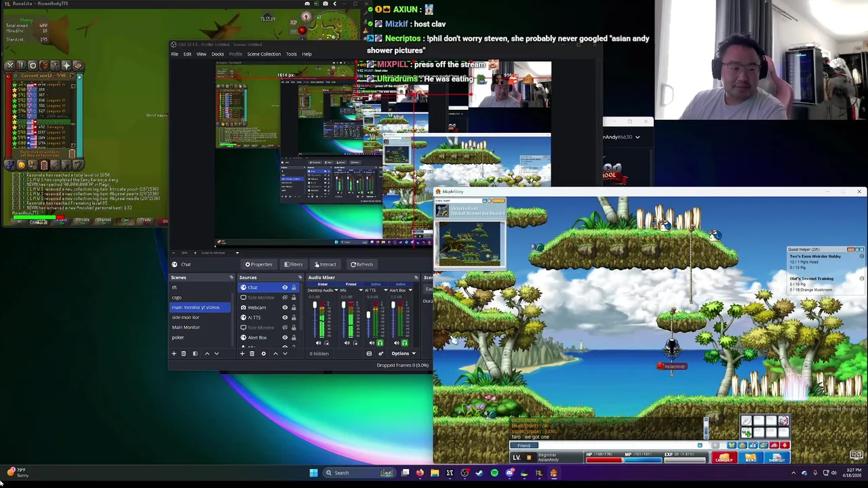Hide the AI TTS source
The image size is (868, 488).
point(285,317)
